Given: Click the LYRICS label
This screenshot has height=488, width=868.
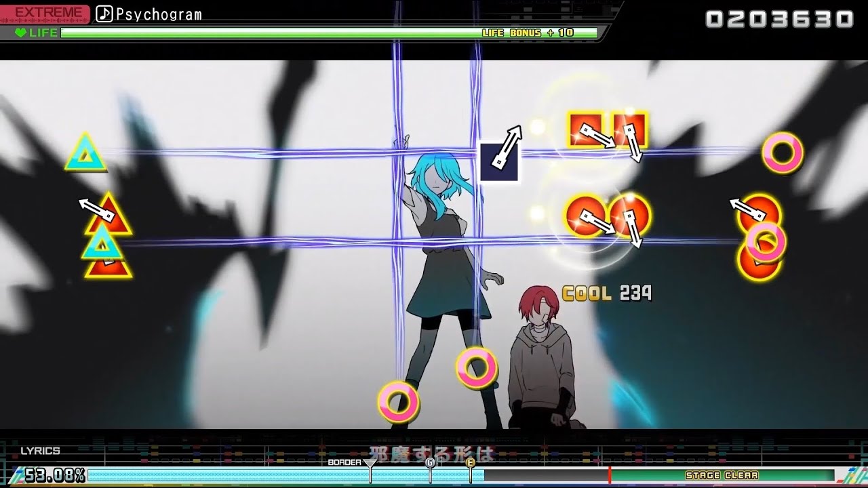Looking at the screenshot, I should pos(40,451).
